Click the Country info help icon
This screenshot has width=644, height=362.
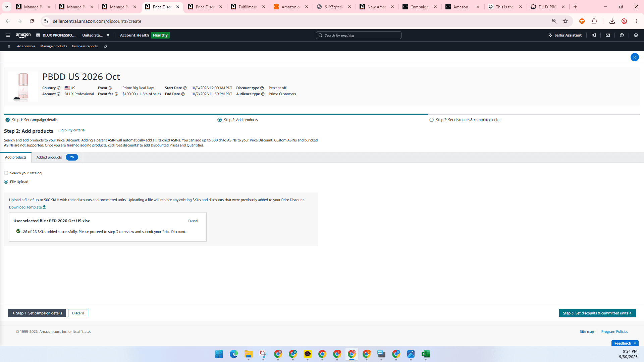click(59, 88)
